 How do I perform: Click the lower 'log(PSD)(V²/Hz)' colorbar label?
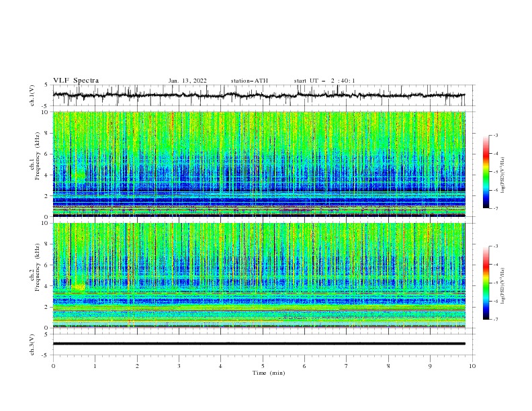502,286
